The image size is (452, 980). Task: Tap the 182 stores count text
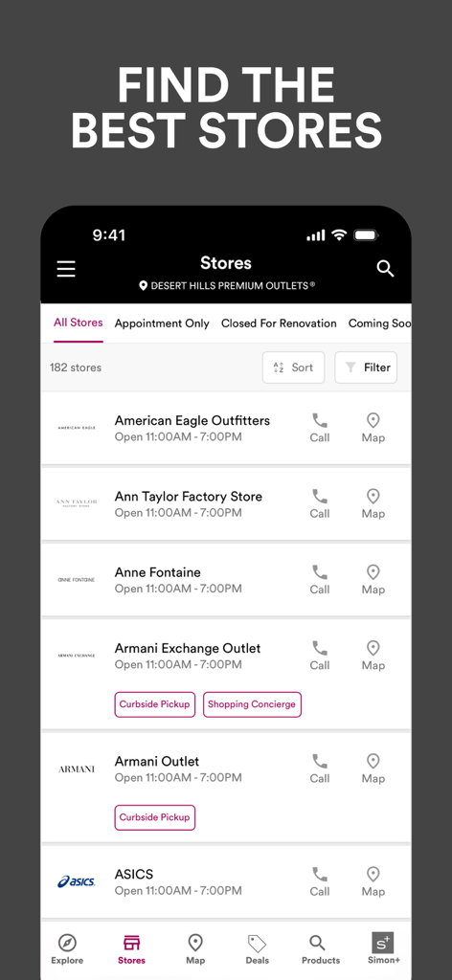[76, 367]
